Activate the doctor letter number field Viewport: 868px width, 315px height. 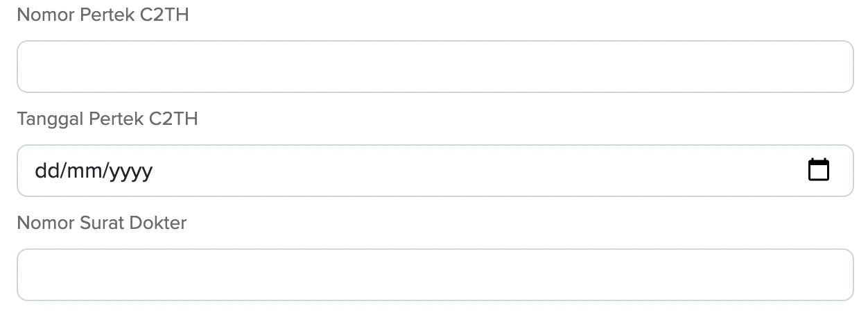pyautogui.click(x=435, y=275)
